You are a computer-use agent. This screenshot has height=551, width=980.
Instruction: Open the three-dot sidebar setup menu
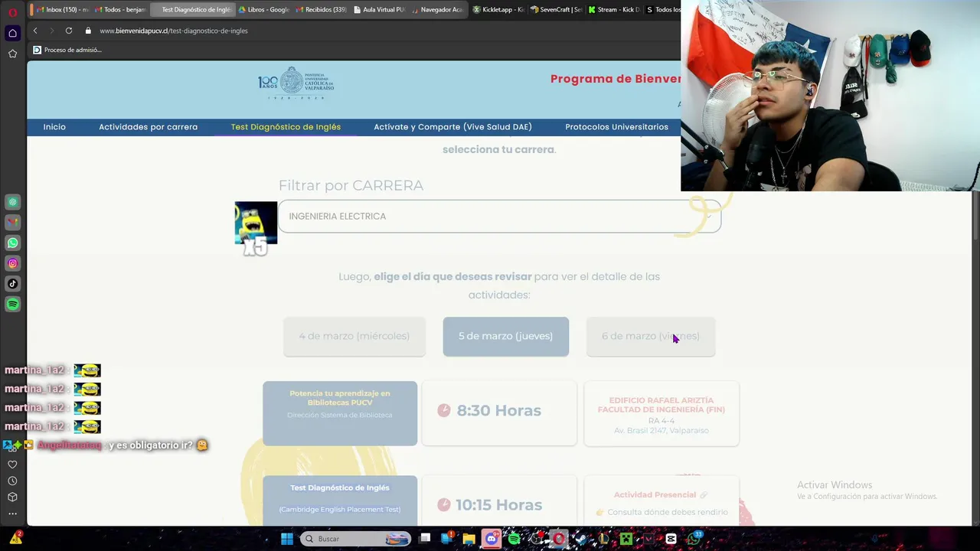pos(12,514)
